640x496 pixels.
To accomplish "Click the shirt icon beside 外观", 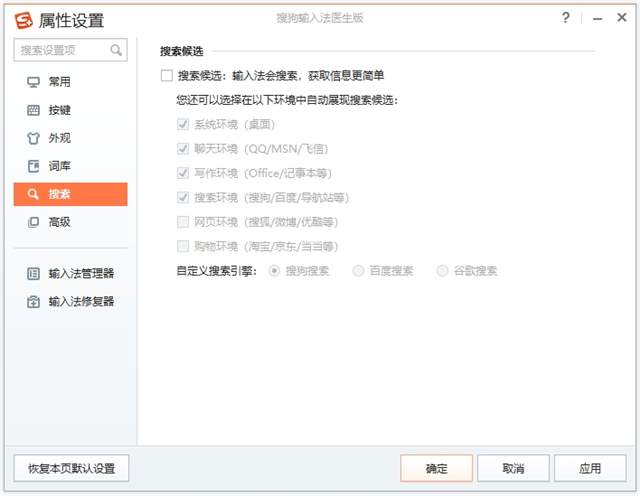I will pyautogui.click(x=33, y=138).
